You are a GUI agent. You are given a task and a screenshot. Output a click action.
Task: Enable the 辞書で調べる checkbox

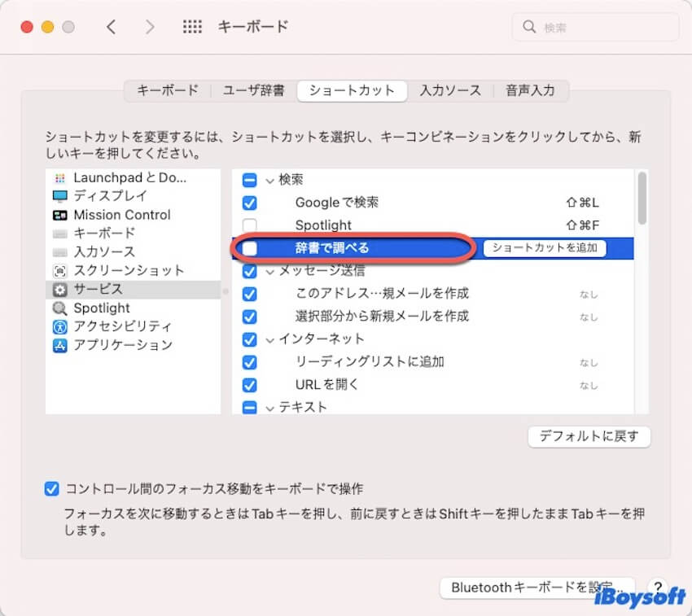pos(250,248)
